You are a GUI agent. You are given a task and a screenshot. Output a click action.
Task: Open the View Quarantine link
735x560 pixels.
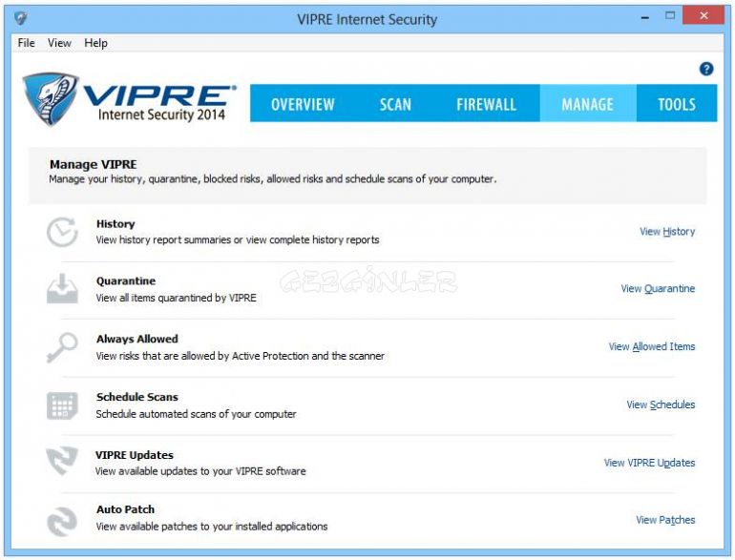point(658,289)
